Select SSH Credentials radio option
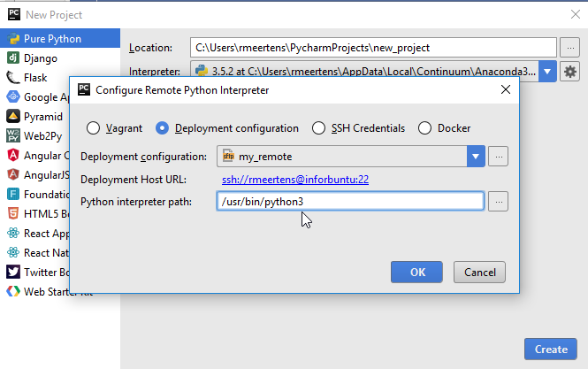 pyautogui.click(x=318, y=127)
